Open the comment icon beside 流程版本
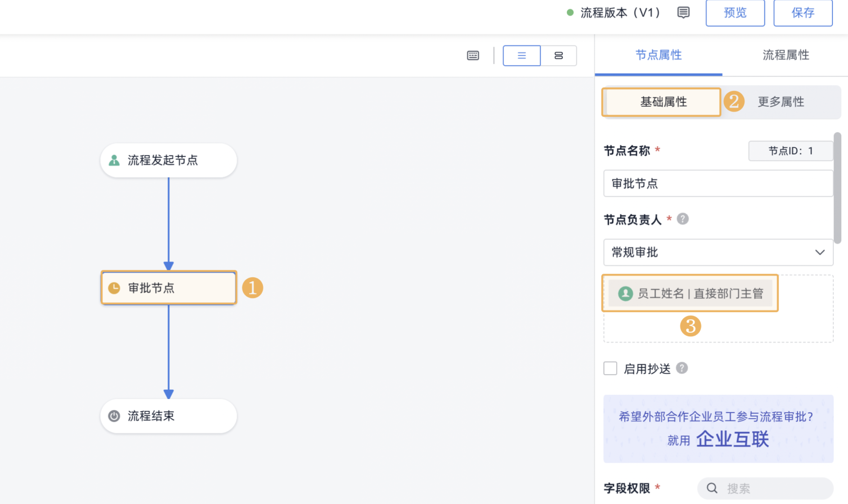Screen dimensions: 848x504 [683, 13]
